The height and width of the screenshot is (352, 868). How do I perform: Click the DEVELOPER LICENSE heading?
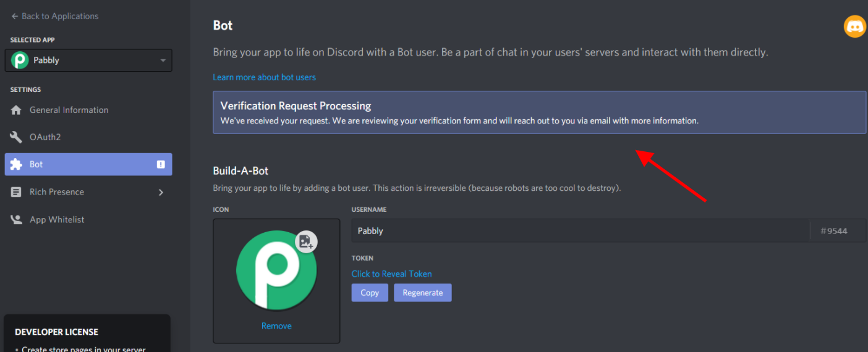56,332
